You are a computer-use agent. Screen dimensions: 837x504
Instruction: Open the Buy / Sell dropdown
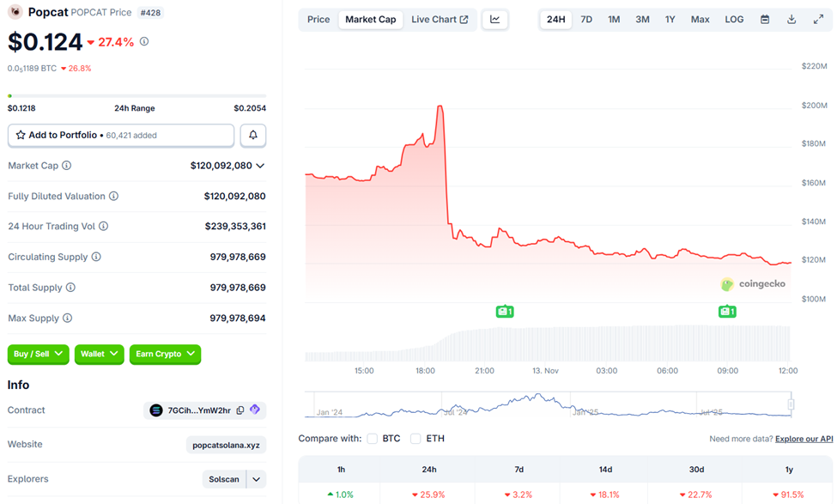(38, 354)
